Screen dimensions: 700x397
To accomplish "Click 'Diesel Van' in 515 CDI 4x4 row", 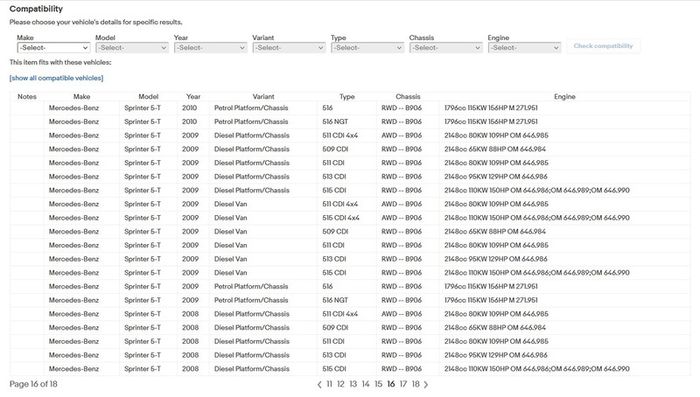I will click(x=231, y=218).
